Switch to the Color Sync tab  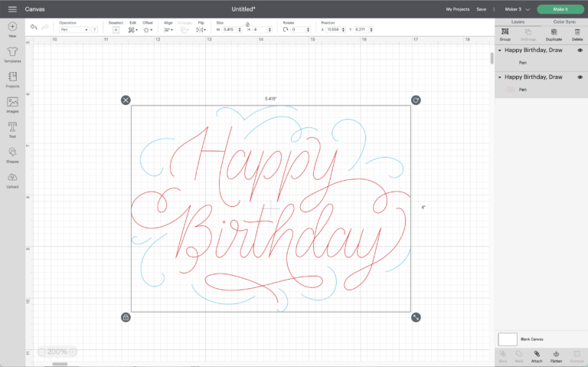point(564,21)
